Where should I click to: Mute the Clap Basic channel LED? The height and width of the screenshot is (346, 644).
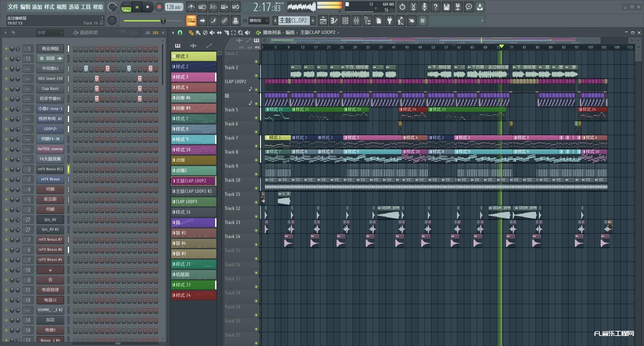pos(6,89)
